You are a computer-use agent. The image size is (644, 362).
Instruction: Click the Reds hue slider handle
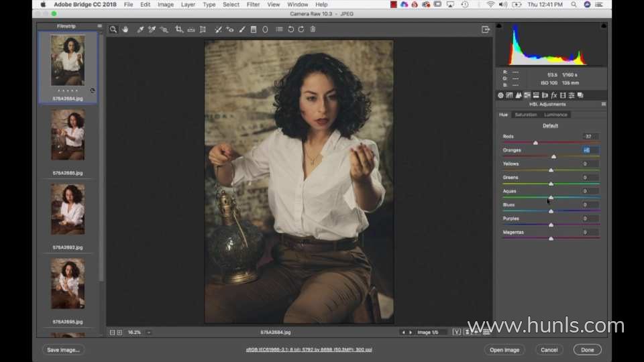[535, 143]
